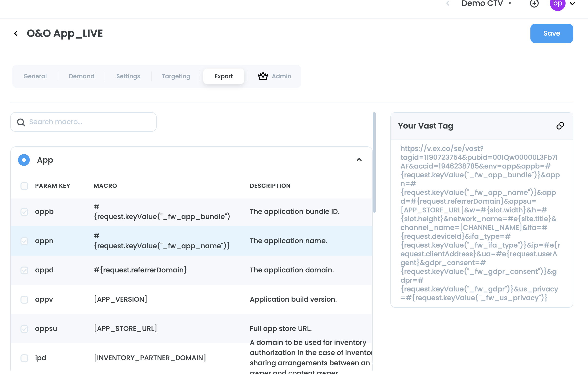Click the [INVENTORY_PARTNER_DOMAIN] macro text
This screenshot has height=378, width=588.
coord(150,358)
